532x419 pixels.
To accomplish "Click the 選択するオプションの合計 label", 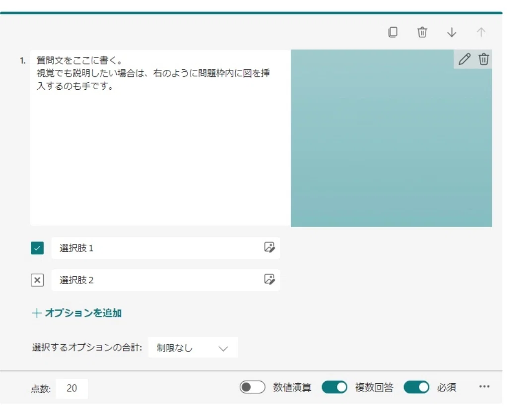I will [87, 348].
